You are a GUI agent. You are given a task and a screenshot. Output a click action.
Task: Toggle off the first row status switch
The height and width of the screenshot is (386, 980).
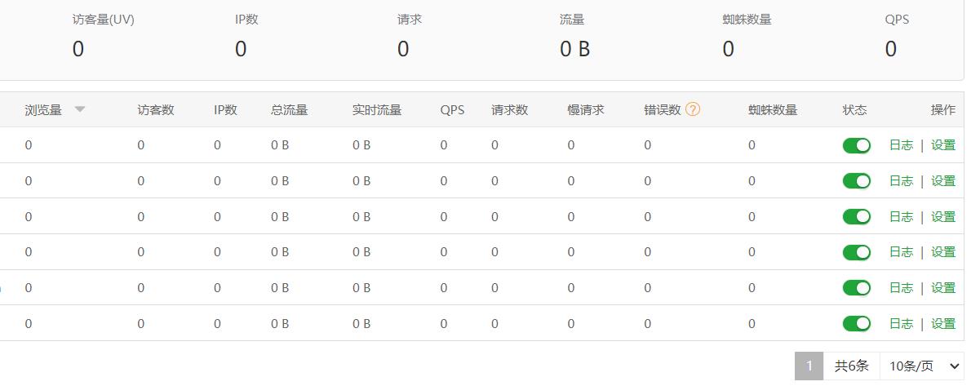point(857,145)
